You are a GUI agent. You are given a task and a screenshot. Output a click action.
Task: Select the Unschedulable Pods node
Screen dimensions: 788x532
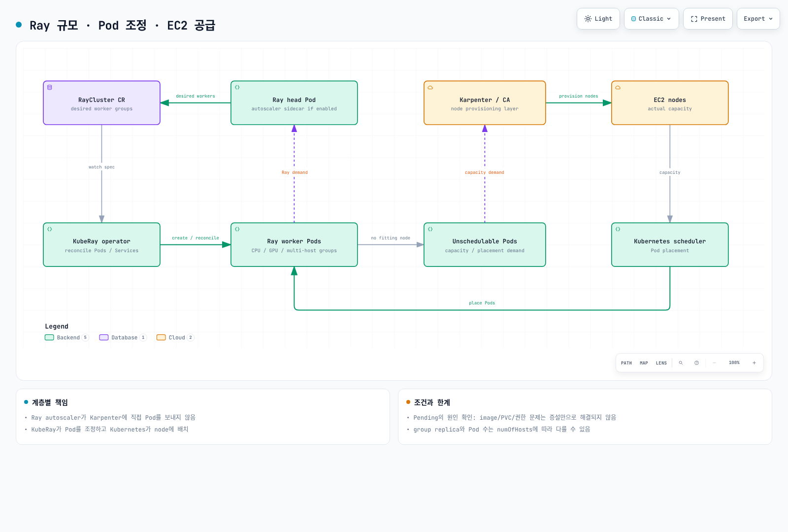click(x=485, y=245)
